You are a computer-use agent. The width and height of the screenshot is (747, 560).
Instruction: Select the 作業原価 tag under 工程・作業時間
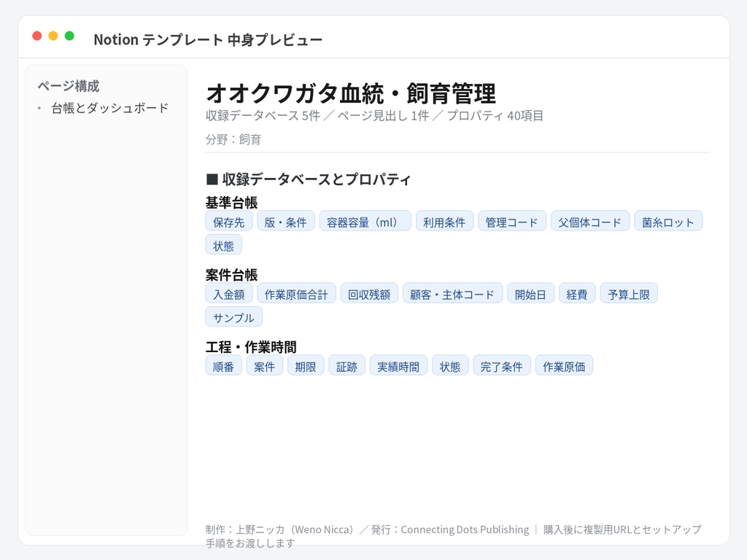click(564, 366)
